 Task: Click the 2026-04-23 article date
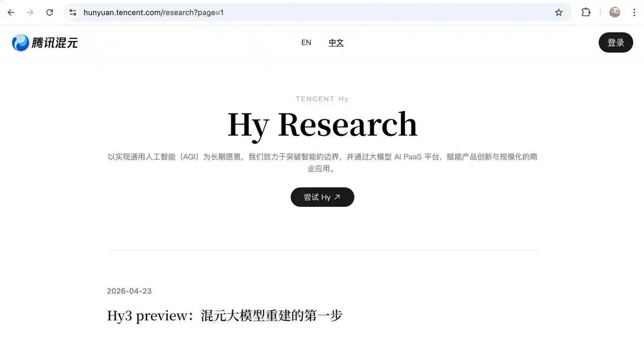tap(129, 291)
